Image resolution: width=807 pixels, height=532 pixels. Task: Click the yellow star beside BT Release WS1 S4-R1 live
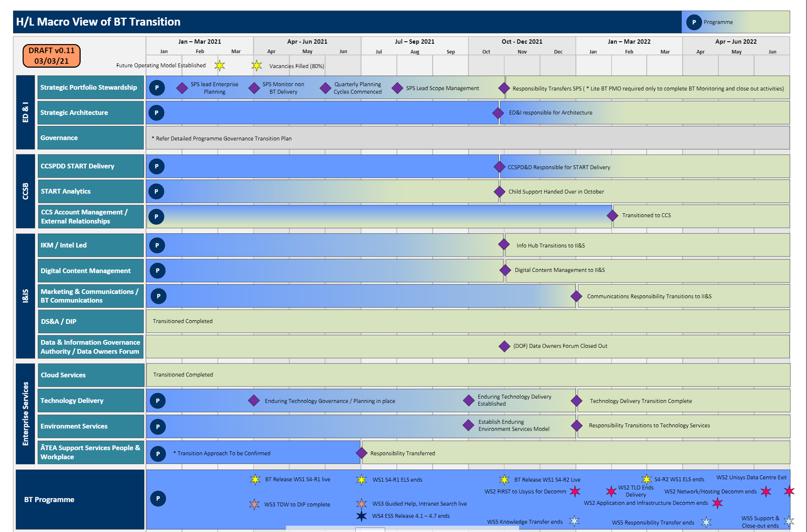pos(255,479)
